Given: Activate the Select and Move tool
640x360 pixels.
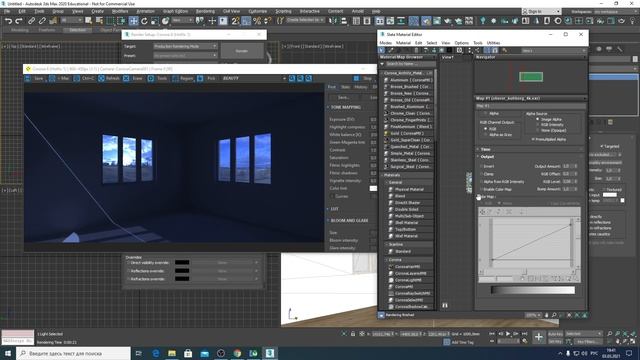Looking at the screenshot, I should tap(133, 21).
